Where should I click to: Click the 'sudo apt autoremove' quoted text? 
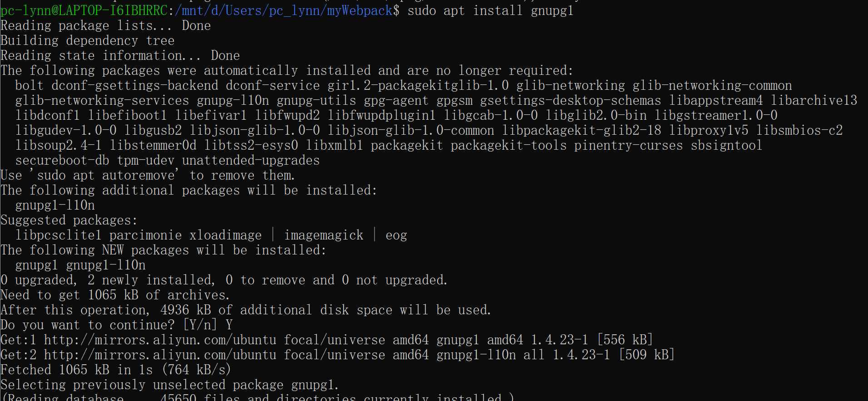[105, 175]
